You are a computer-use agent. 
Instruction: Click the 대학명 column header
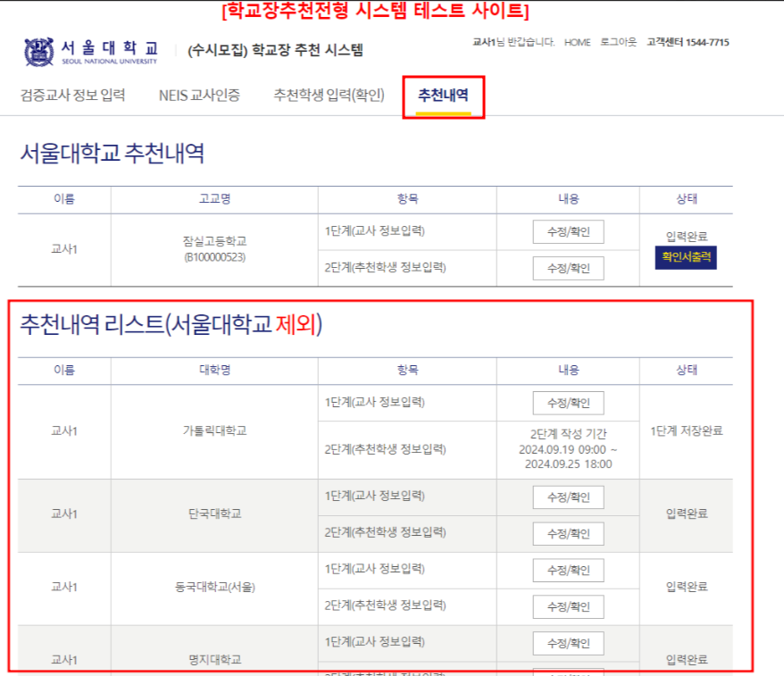[x=215, y=370]
